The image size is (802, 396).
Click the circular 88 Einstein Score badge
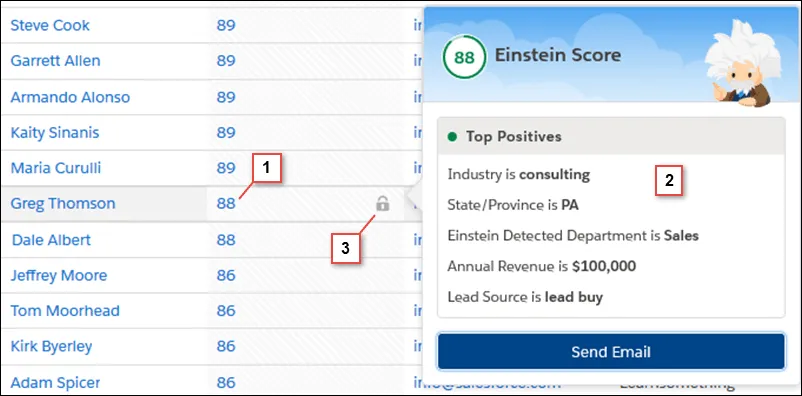click(464, 57)
